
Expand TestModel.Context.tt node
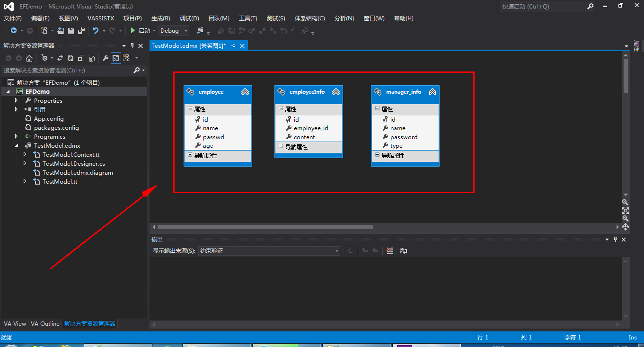25,154
